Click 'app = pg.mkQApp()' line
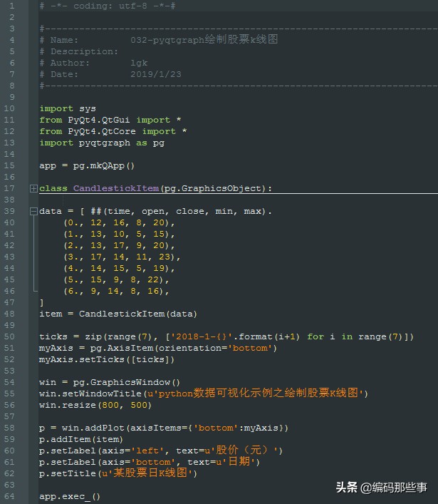438x504 pixels. [87, 165]
